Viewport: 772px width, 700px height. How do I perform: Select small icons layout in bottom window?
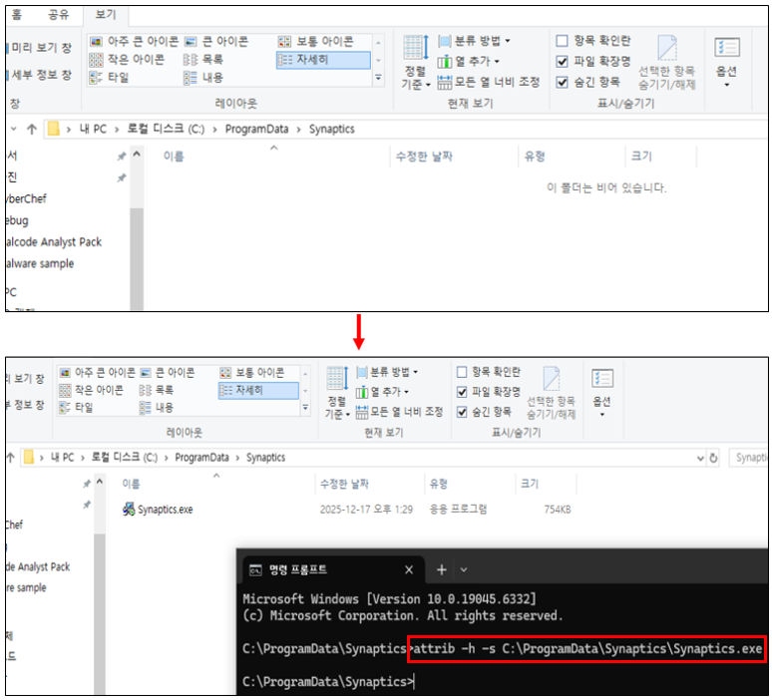(x=91, y=390)
